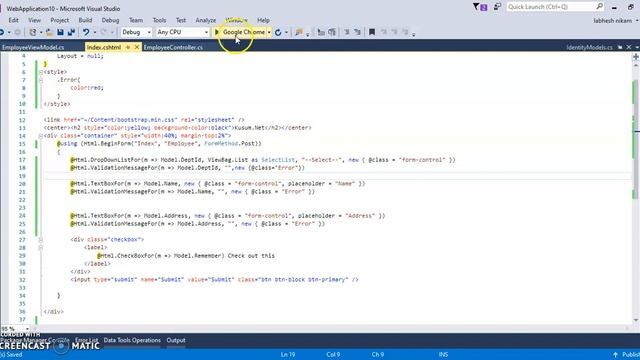Open the Google Chrome browser target dropdown arrow
Screen dimensions: 640x360
point(269,32)
